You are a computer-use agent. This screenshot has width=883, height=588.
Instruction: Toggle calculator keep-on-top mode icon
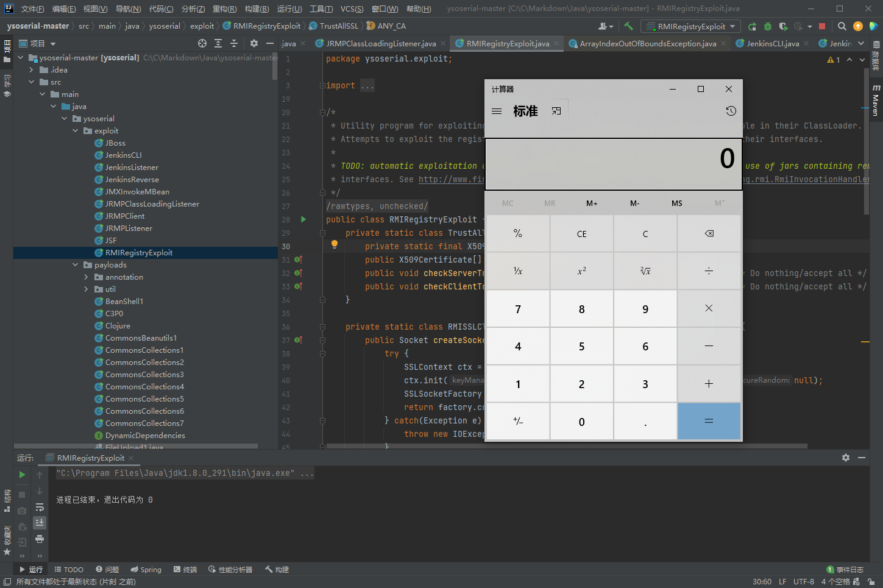556,111
